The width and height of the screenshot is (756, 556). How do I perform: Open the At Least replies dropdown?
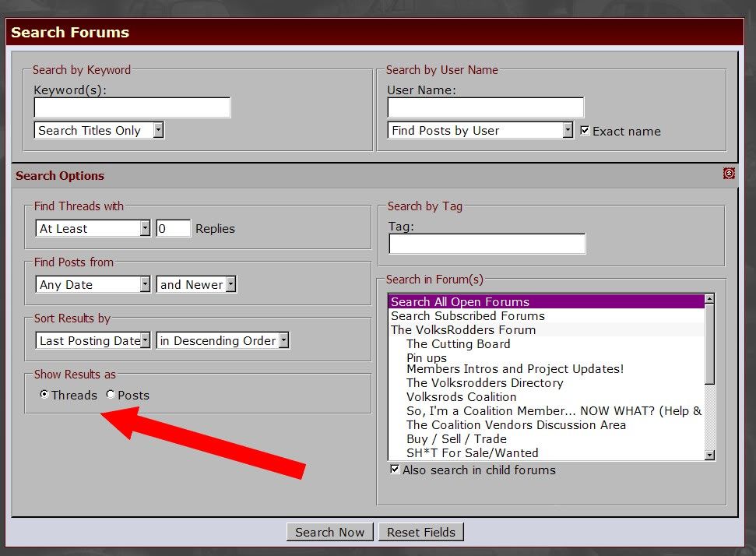coord(93,228)
